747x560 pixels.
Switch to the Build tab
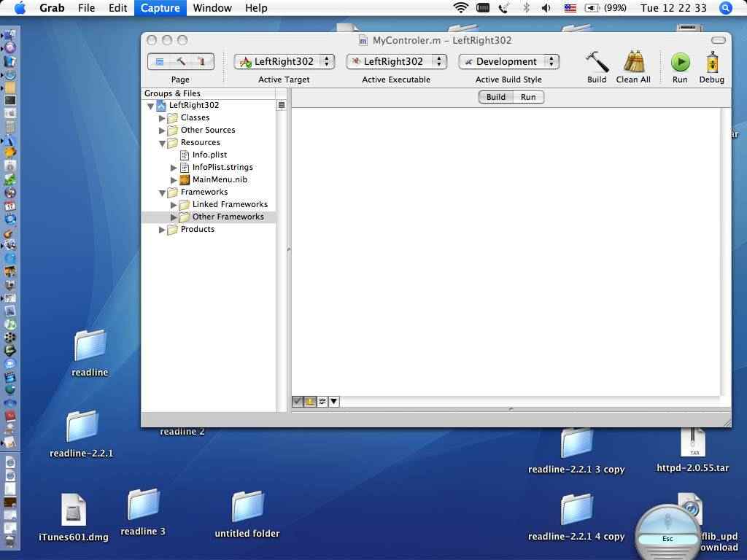click(495, 97)
